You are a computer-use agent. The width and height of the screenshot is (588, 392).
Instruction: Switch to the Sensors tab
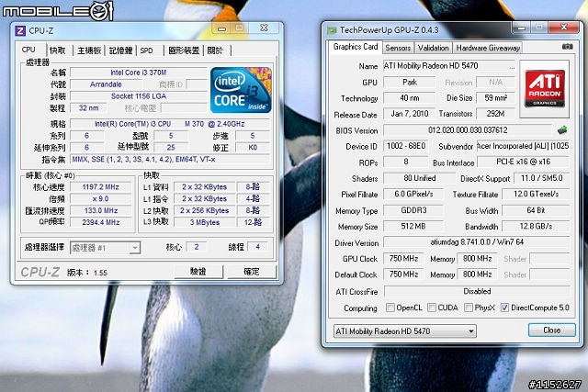click(x=398, y=48)
